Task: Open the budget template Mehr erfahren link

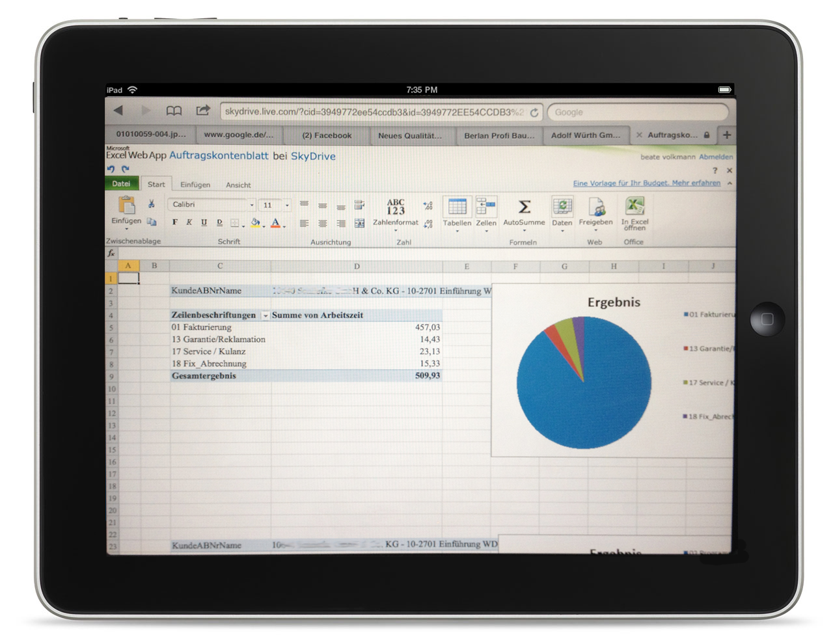Action: pos(646,183)
